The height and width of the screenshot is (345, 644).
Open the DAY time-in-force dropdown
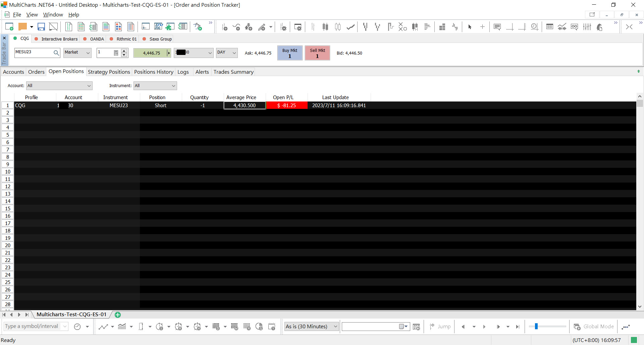coord(227,53)
